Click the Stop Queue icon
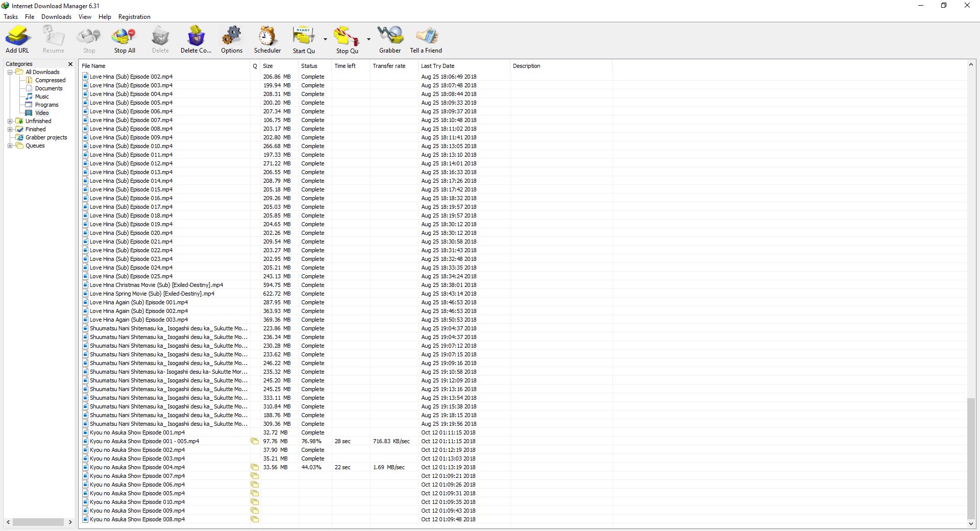The image size is (980, 531). [347, 37]
